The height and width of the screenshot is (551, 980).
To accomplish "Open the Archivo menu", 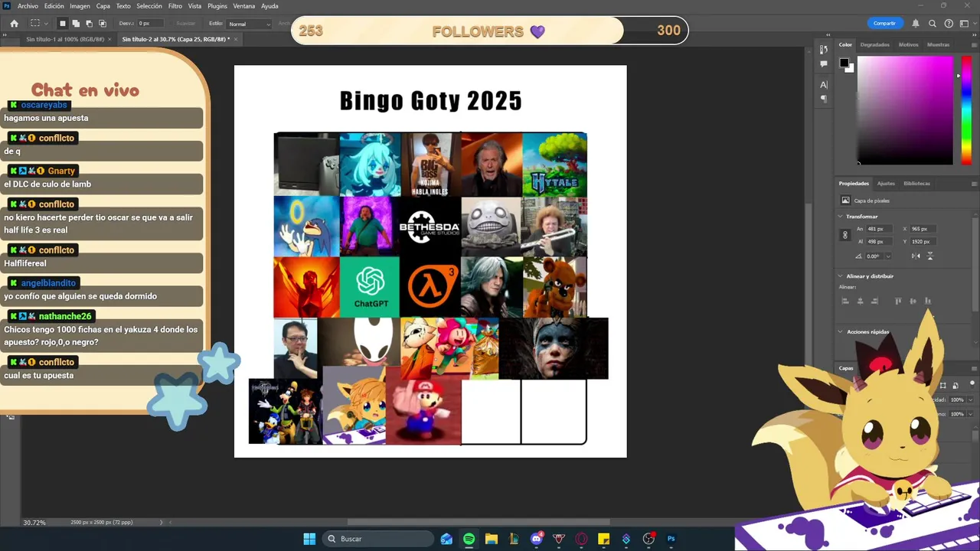I will (28, 6).
